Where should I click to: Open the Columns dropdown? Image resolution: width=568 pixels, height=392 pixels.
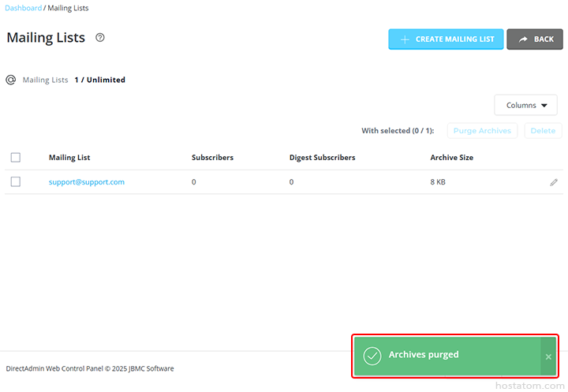click(x=525, y=105)
